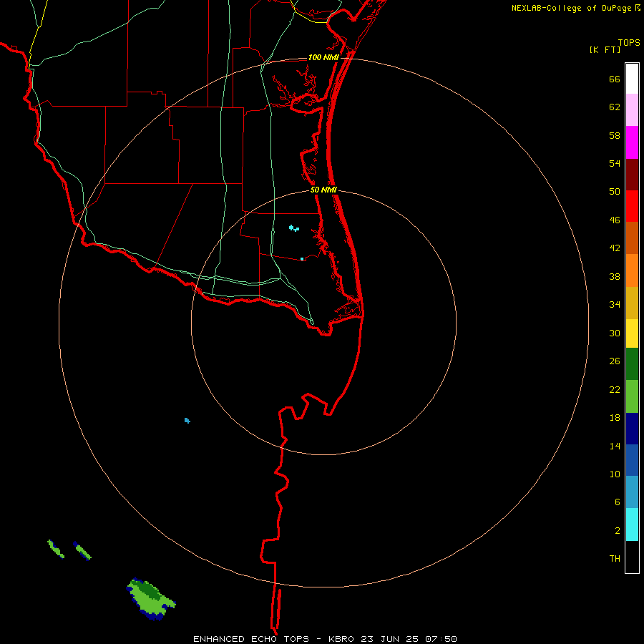Click the '46' legend value label
Screen dimensions: 644x644
click(x=615, y=220)
